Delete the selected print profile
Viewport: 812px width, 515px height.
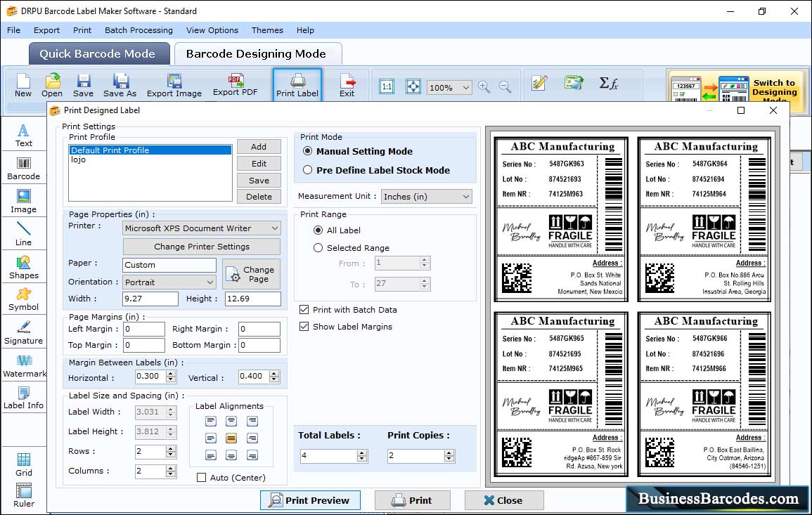click(259, 197)
